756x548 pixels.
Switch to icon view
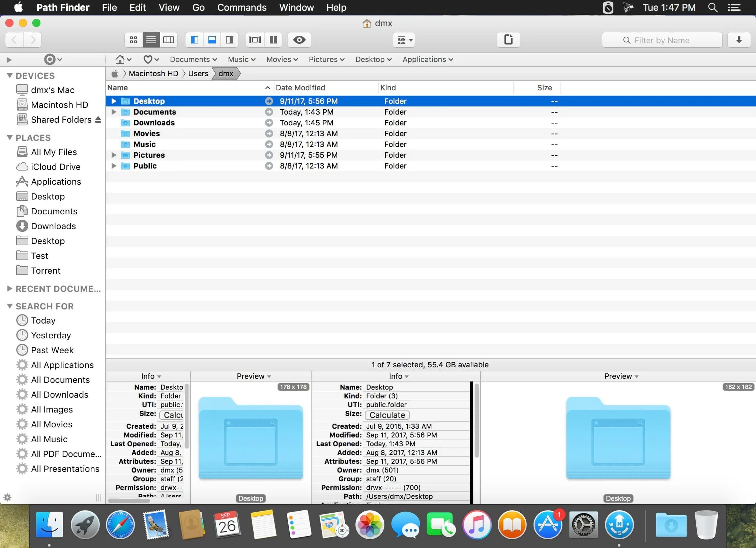(134, 40)
